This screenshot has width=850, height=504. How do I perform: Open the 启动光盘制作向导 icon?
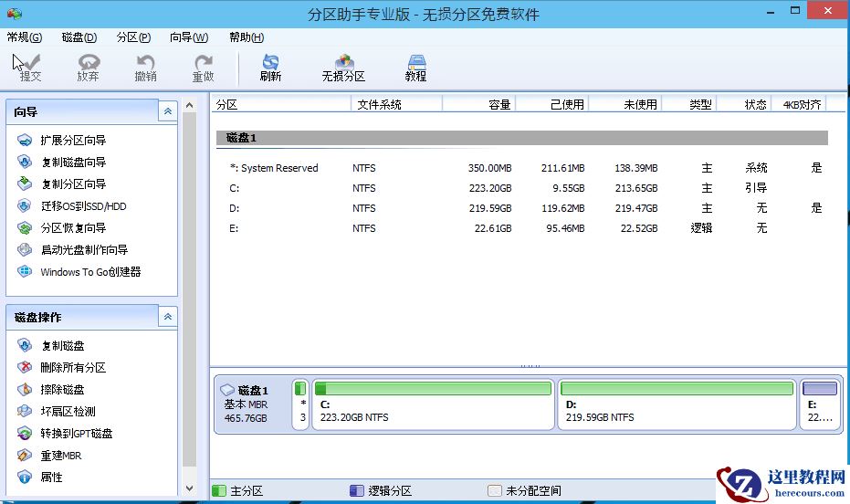25,250
